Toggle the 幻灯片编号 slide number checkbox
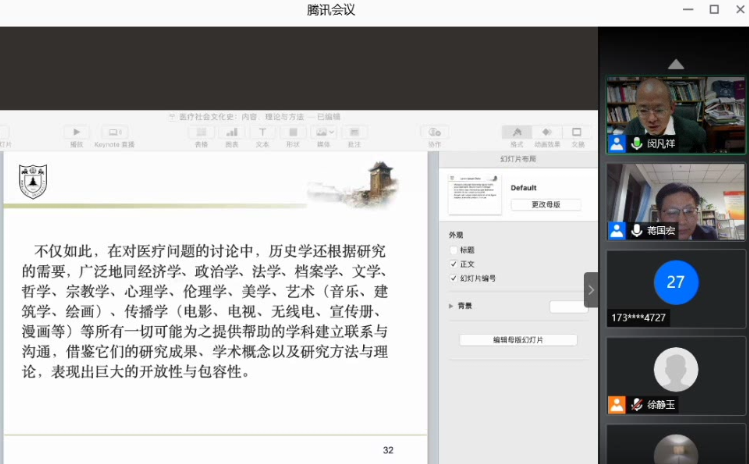 [454, 278]
